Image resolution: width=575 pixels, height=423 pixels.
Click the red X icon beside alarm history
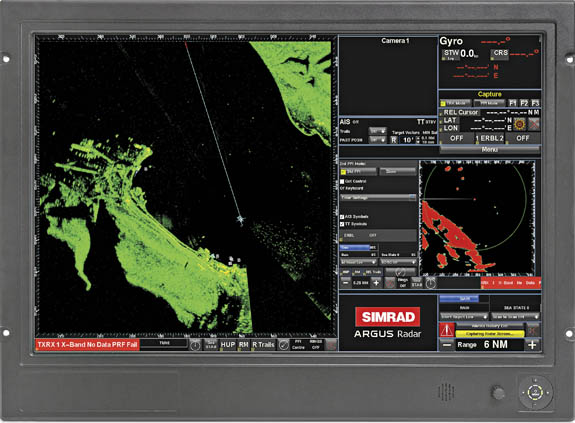(x=534, y=330)
